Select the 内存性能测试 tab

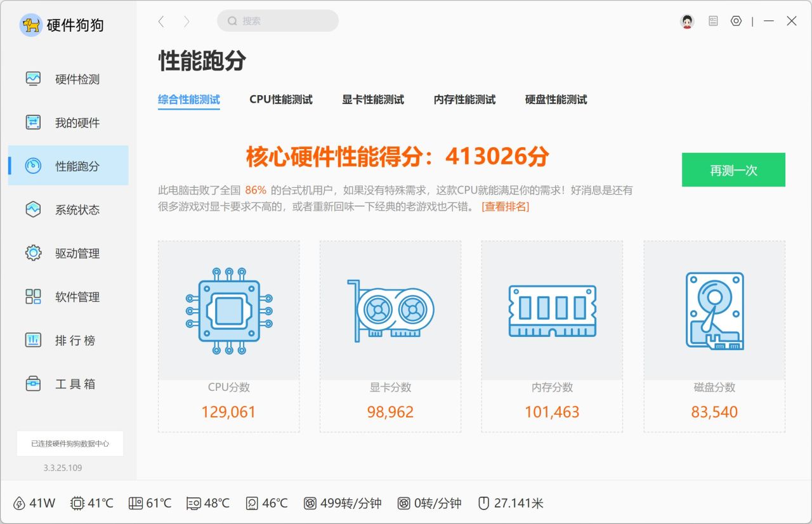click(x=465, y=100)
